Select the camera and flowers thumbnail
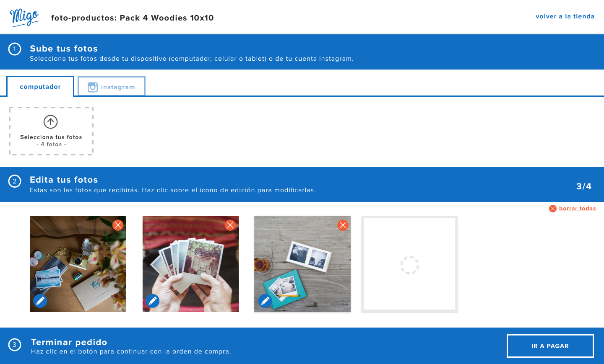The height and width of the screenshot is (364, 604). click(78, 264)
